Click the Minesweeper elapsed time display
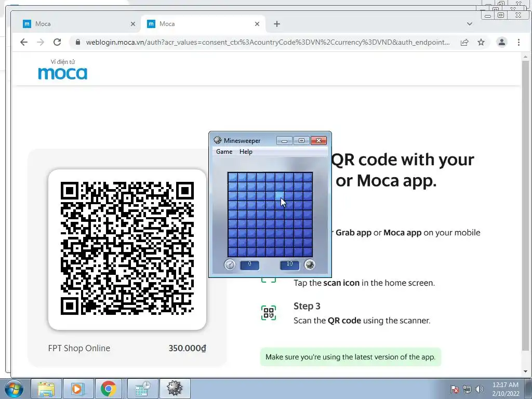Screen dimensions: 532x399 pos(250,264)
